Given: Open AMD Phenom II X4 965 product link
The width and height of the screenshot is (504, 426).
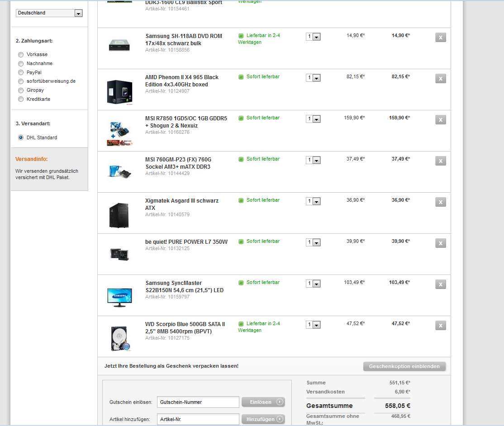Looking at the screenshot, I should (181, 80).
